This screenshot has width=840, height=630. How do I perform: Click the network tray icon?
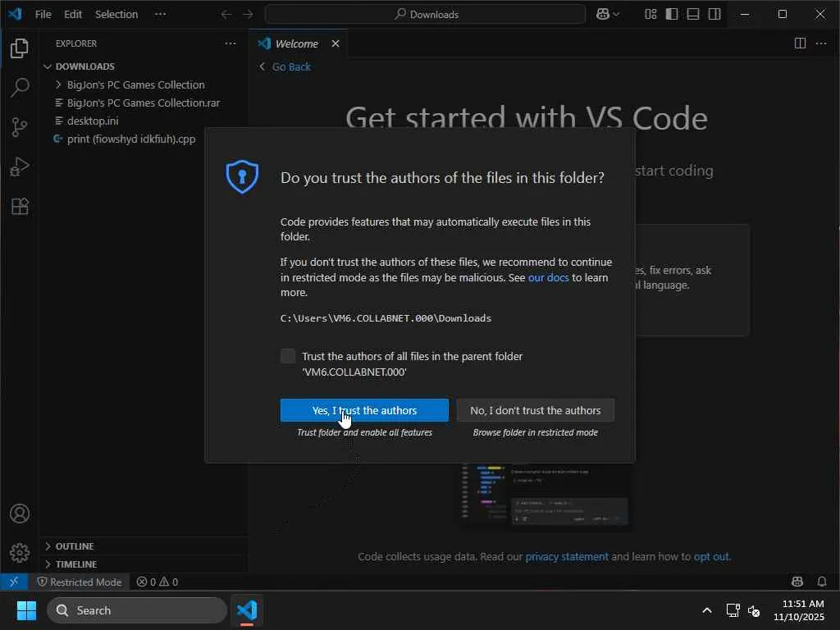[x=733, y=610]
